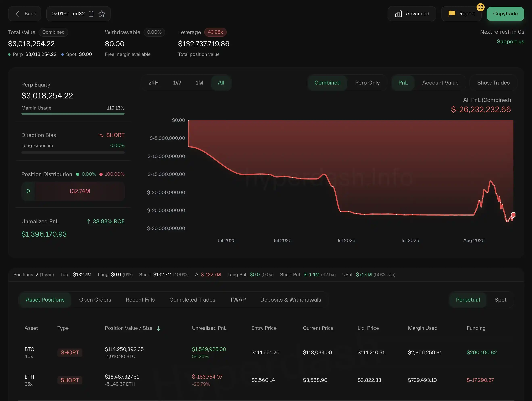Open the TWAP tab
This screenshot has height=401, width=532.
[238, 300]
